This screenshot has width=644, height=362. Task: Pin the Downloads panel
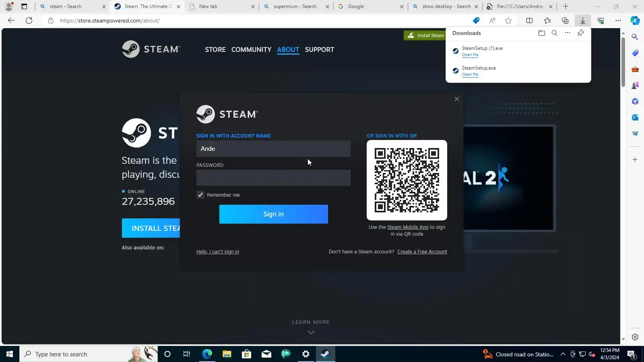click(580, 33)
